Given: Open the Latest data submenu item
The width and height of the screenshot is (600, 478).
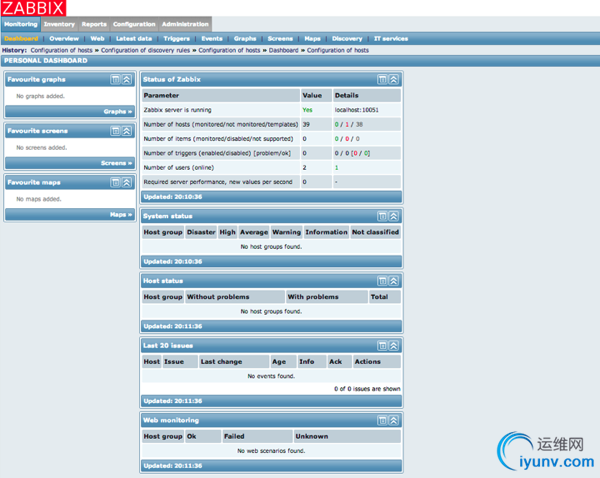Looking at the screenshot, I should coord(134,39).
